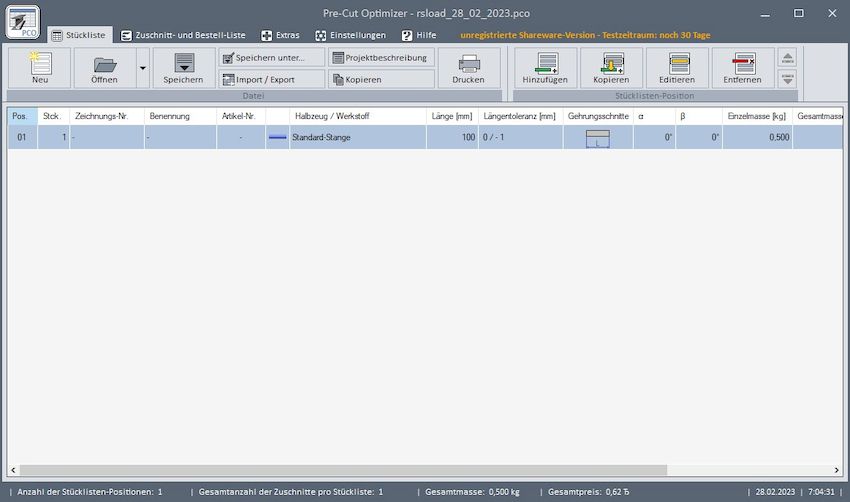Open the Extras tab

coord(280,35)
